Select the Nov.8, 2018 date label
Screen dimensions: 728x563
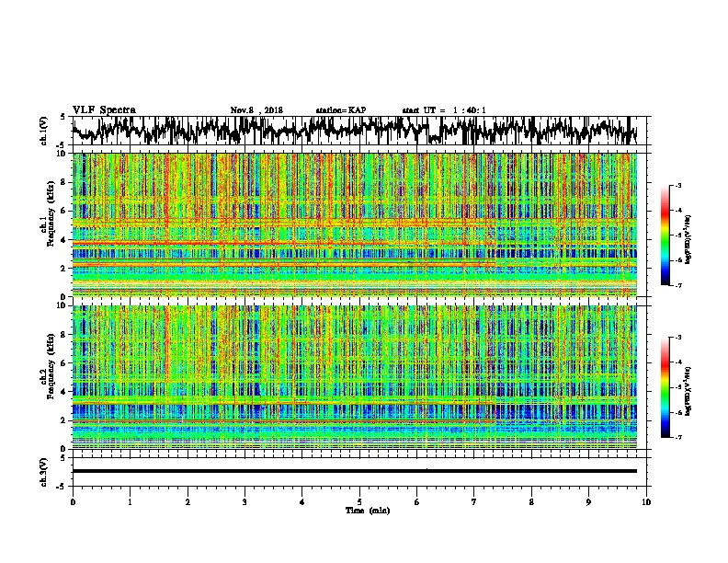(256, 110)
